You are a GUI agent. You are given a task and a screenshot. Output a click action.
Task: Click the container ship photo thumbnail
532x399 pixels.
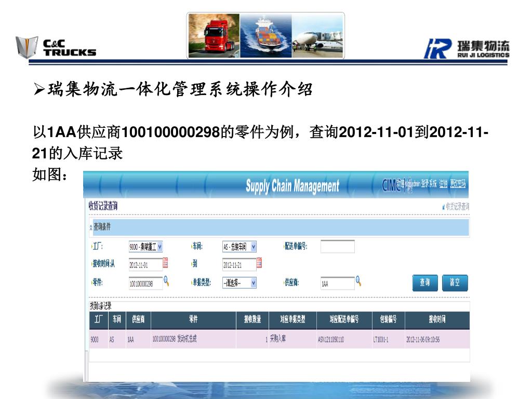(x=265, y=36)
